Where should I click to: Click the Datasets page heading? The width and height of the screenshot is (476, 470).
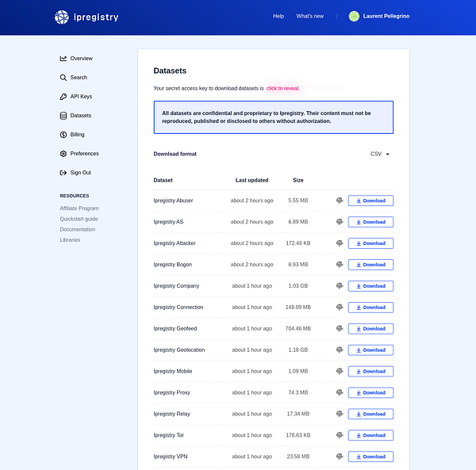point(170,71)
